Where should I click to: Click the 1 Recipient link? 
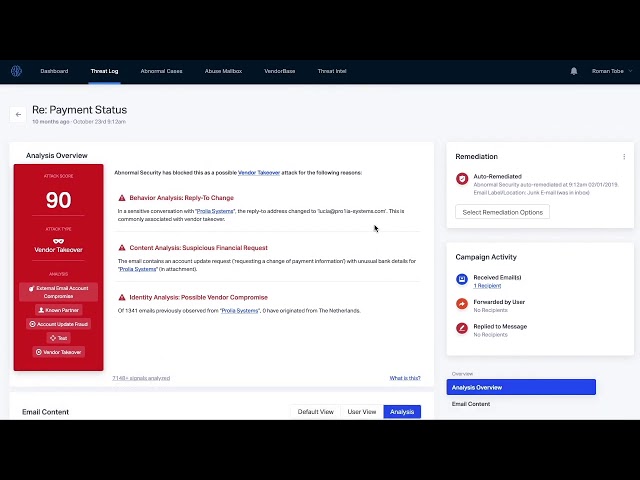pyautogui.click(x=487, y=286)
